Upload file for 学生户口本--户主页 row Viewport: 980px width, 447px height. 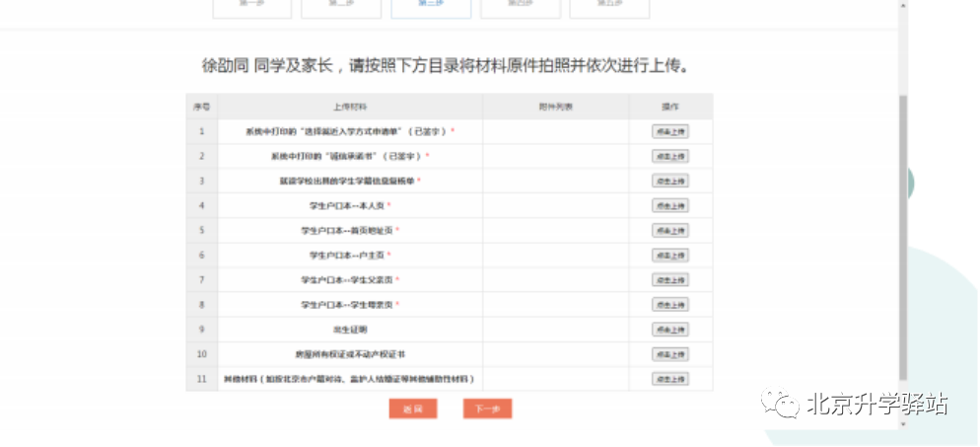point(670,255)
